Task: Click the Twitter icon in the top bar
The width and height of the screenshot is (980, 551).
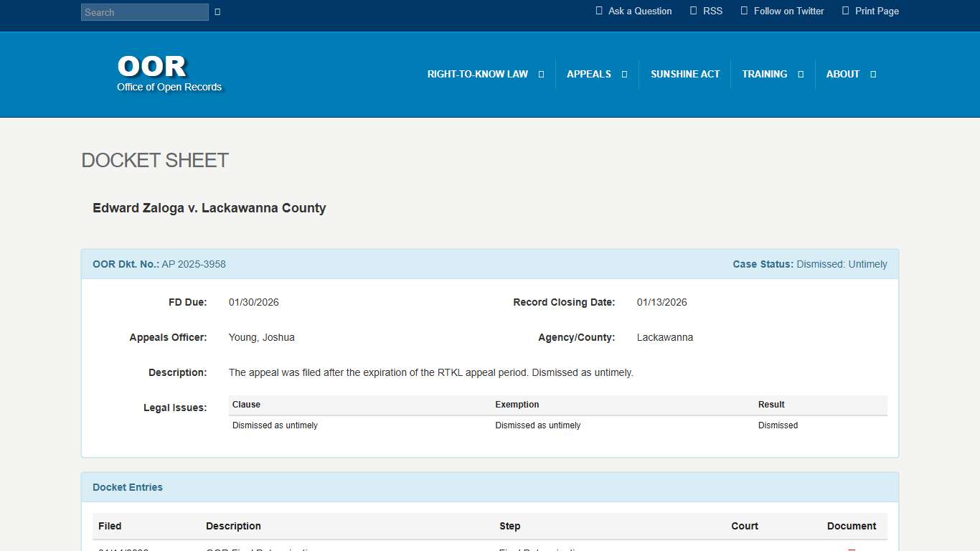Action: [744, 11]
